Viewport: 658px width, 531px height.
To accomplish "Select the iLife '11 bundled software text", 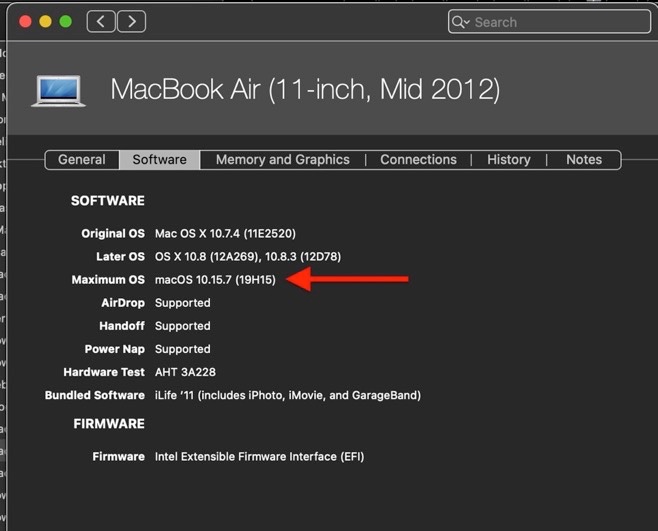I will tap(288, 395).
